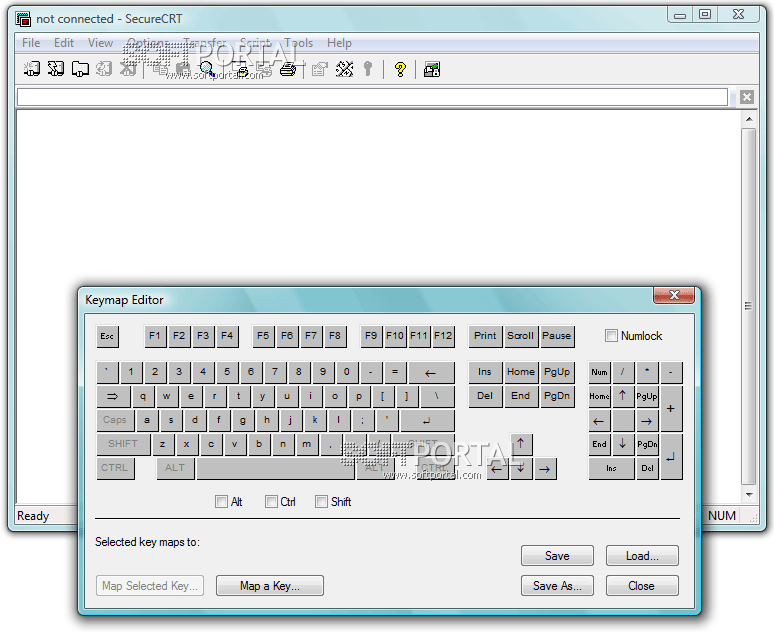
Task: Click the Load... button
Action: pos(642,555)
